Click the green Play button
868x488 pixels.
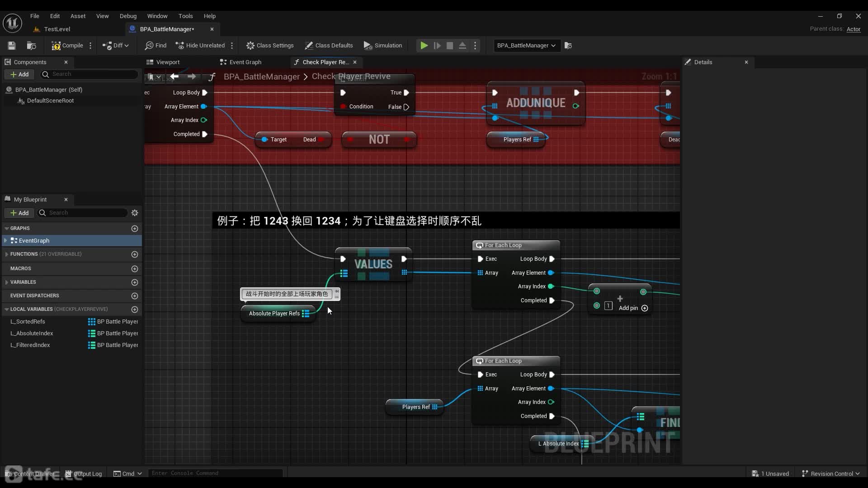click(x=424, y=45)
